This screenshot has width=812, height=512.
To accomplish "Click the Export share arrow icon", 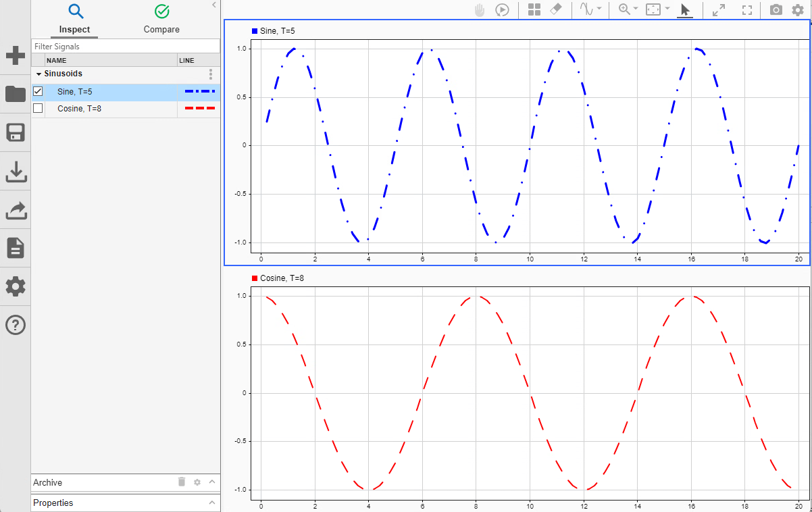I will tap(16, 210).
